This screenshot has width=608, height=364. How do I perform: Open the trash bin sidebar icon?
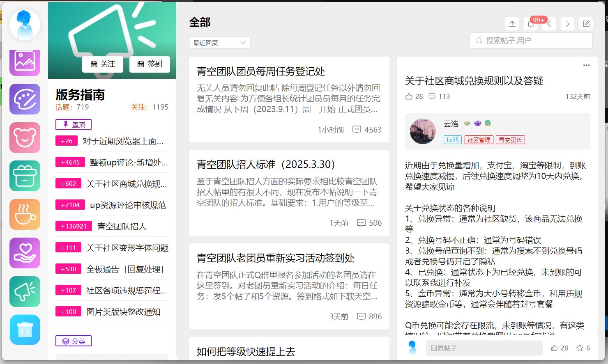(25, 330)
